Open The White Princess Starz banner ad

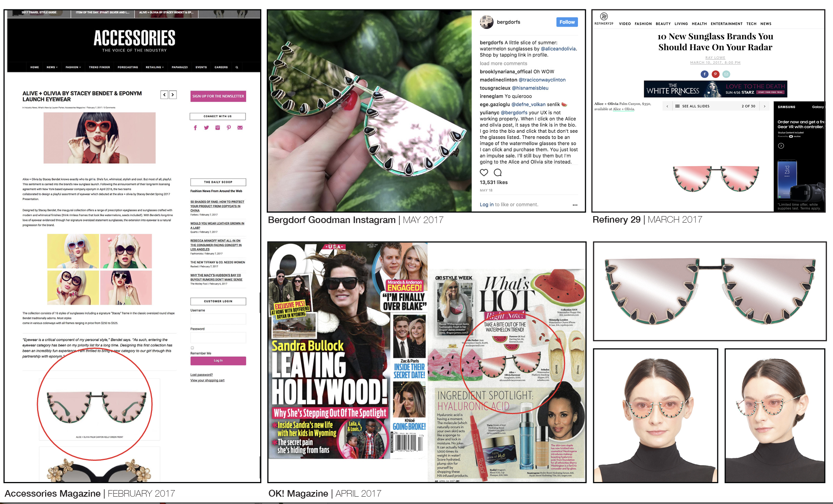[715, 89]
